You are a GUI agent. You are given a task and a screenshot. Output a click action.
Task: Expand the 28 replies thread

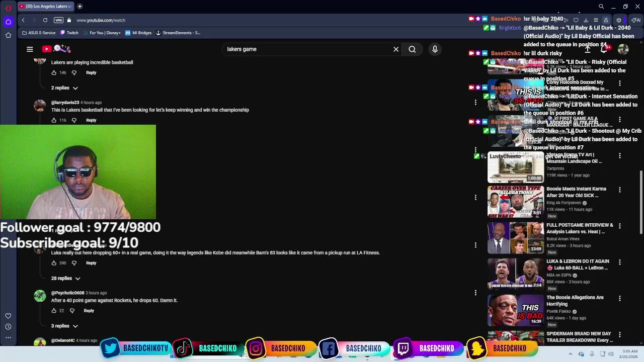(x=65, y=278)
